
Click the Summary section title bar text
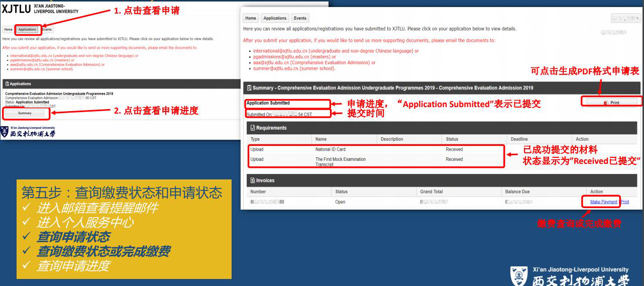[x=393, y=88]
